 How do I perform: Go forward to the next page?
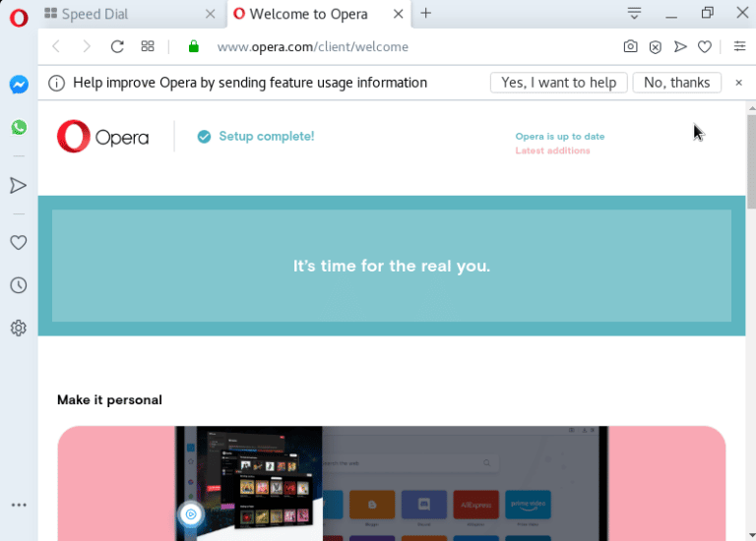click(87, 47)
